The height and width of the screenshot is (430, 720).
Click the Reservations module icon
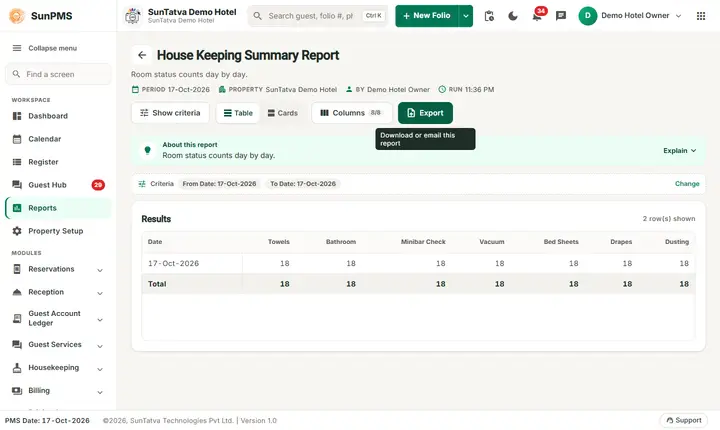[x=17, y=269]
